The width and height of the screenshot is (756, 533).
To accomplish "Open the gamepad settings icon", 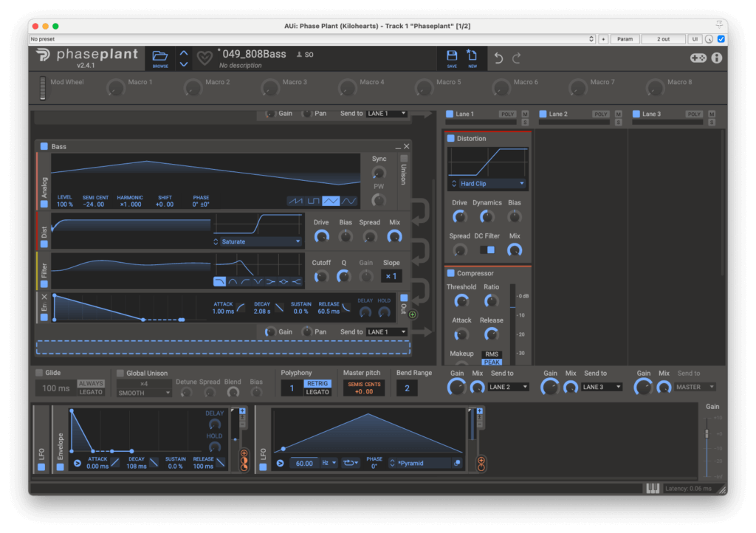I will tap(698, 58).
